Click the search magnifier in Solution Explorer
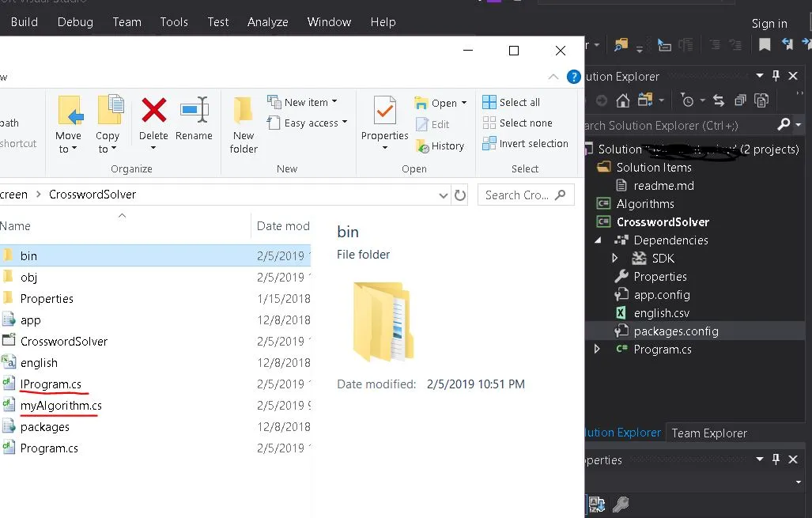 tap(784, 124)
